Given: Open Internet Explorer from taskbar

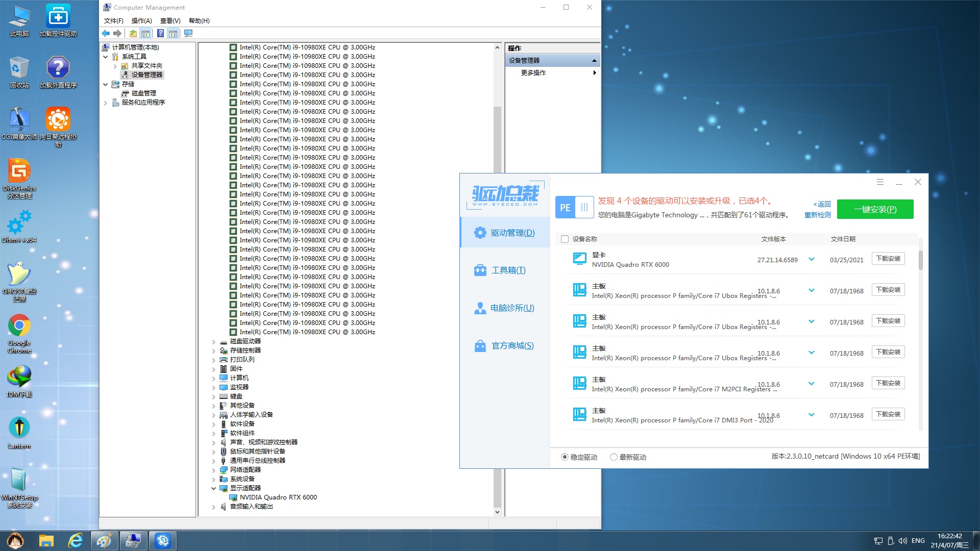Looking at the screenshot, I should tap(76, 541).
